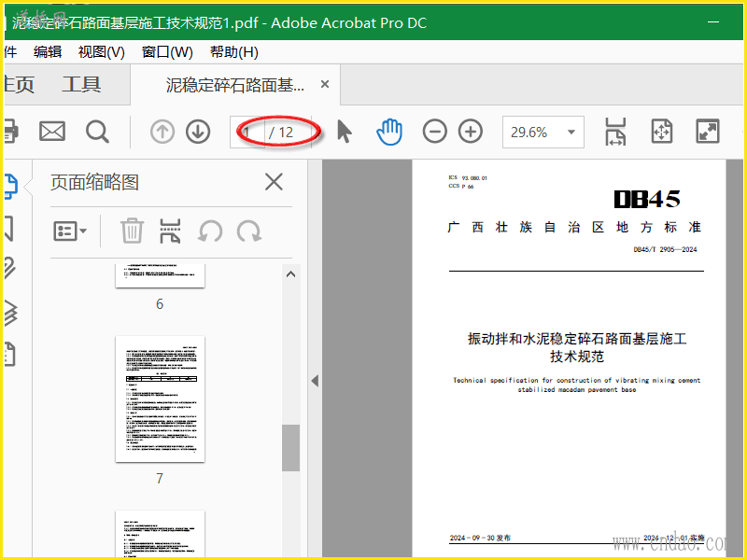Select page 8 thumbnail at bottom

tap(160, 533)
